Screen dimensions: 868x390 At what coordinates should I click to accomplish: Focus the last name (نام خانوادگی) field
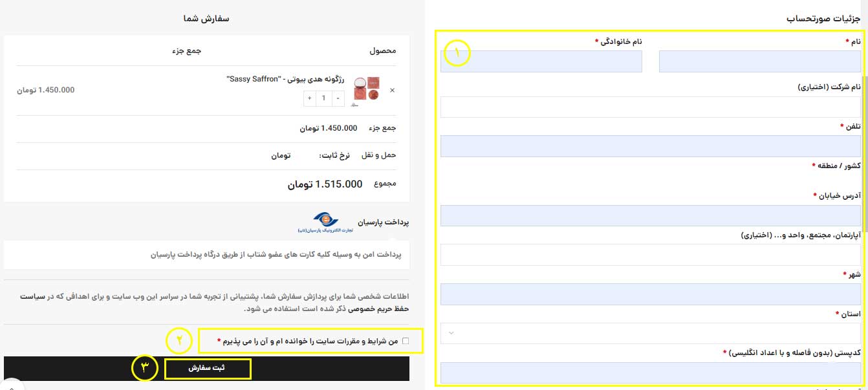tap(541, 61)
